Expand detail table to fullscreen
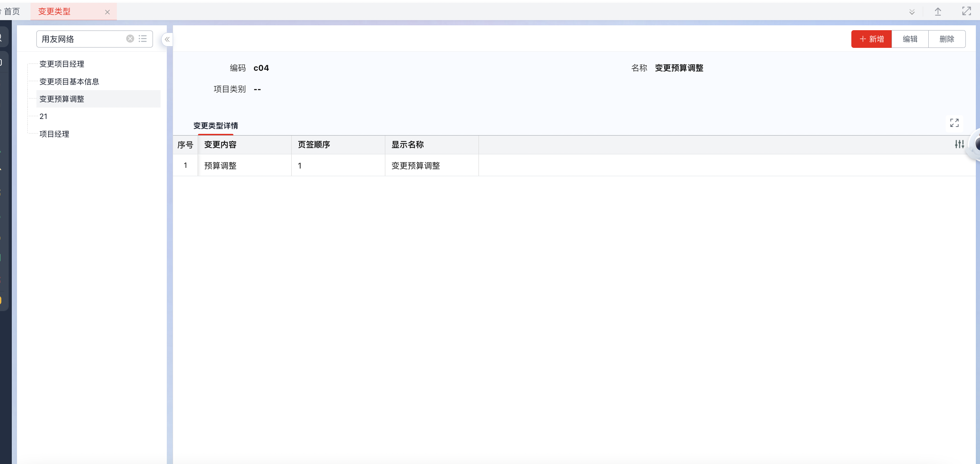Viewport: 980px width, 464px height. click(x=954, y=123)
